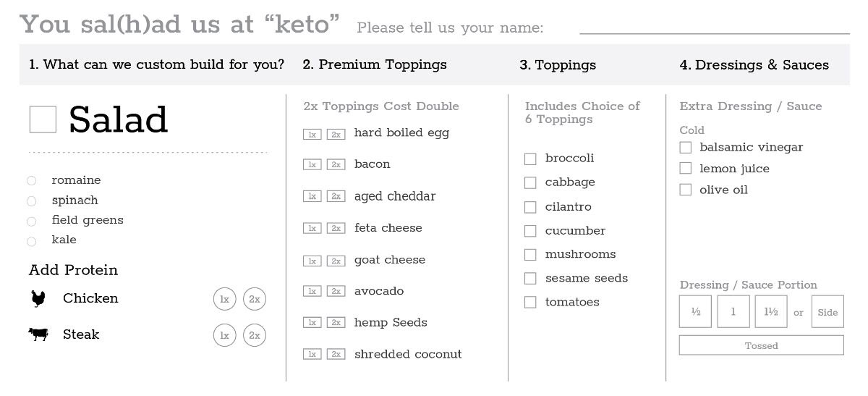Select 2x portion for Steak
Viewport: 868px width, 396px height.
coord(255,335)
